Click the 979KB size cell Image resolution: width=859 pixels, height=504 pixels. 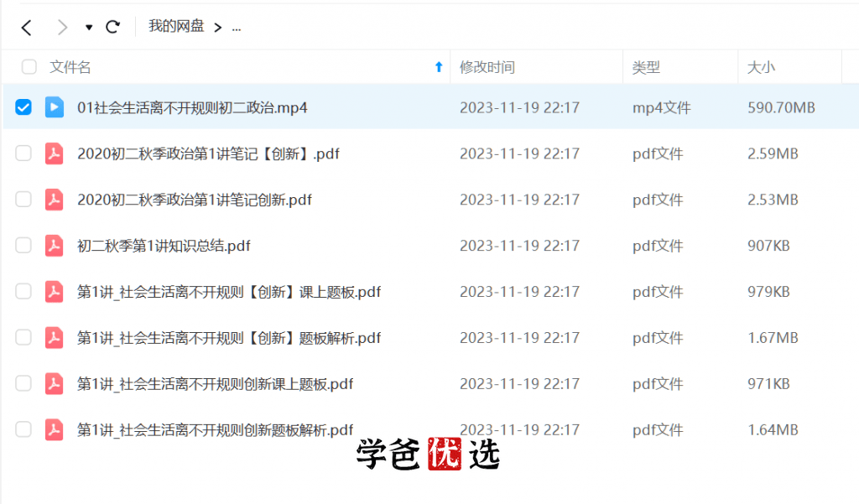point(768,292)
